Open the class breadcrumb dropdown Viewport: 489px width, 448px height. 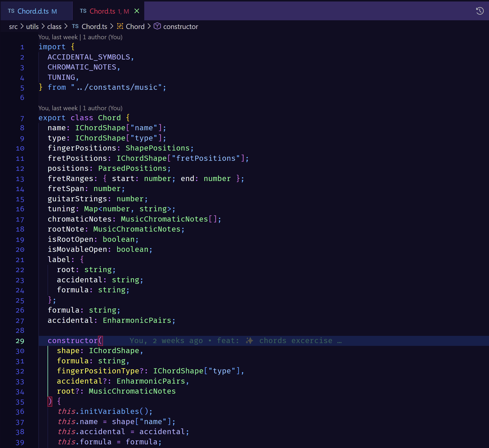pos(54,27)
